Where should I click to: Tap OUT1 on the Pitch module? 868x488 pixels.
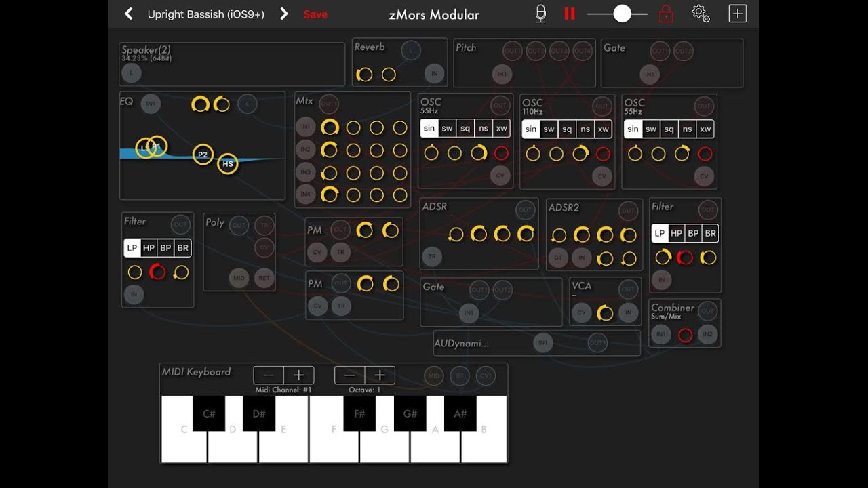point(513,51)
